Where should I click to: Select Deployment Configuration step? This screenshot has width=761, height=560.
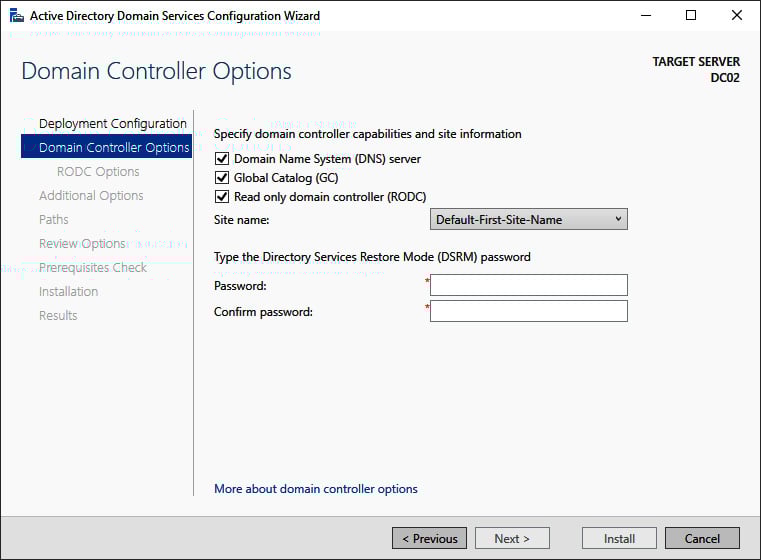(113, 123)
